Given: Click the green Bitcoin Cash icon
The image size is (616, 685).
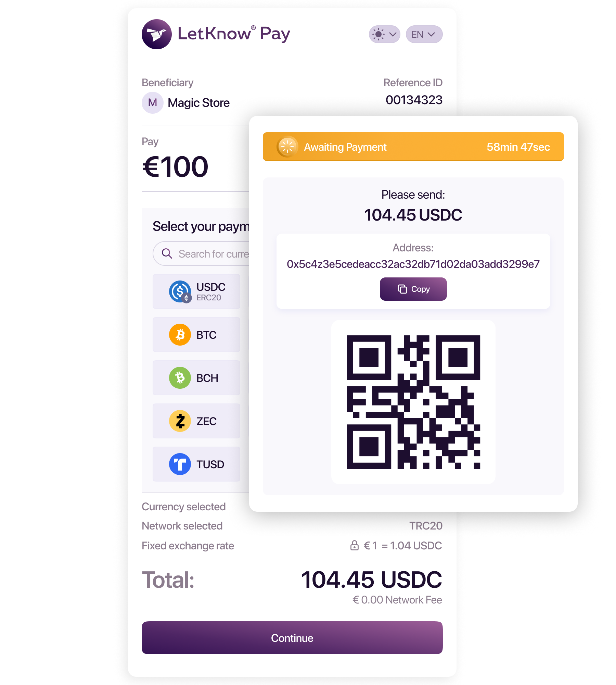Looking at the screenshot, I should coord(180,378).
